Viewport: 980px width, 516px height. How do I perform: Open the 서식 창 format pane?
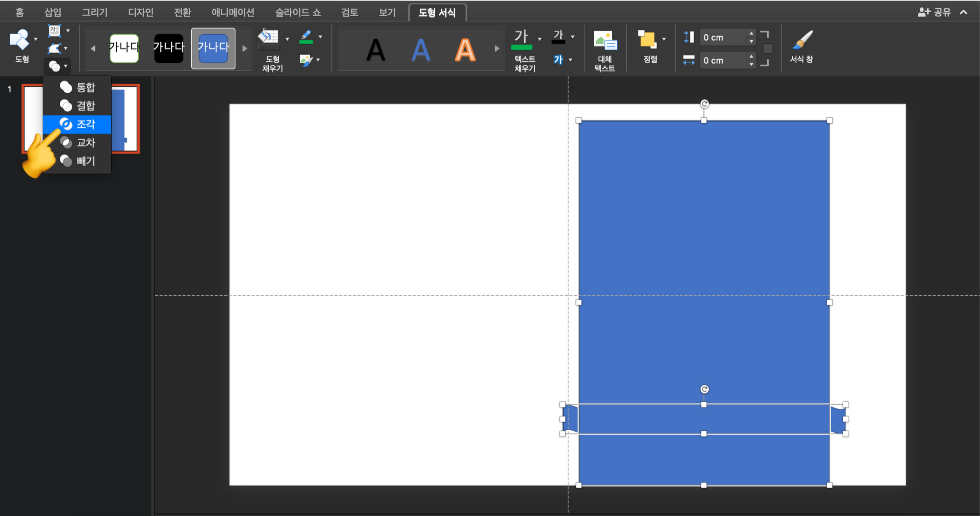(x=802, y=47)
